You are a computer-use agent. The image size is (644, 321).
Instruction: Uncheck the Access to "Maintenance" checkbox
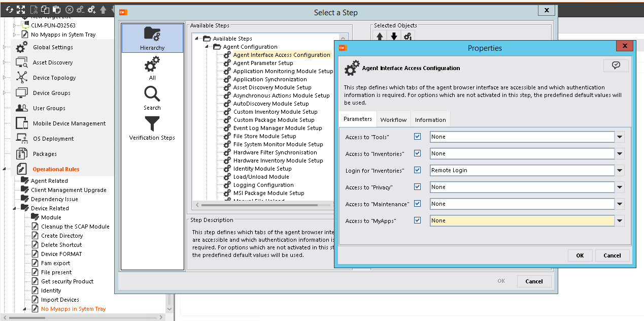click(418, 204)
